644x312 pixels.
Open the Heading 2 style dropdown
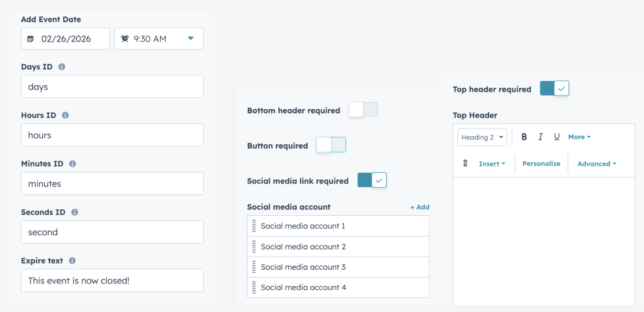(483, 137)
